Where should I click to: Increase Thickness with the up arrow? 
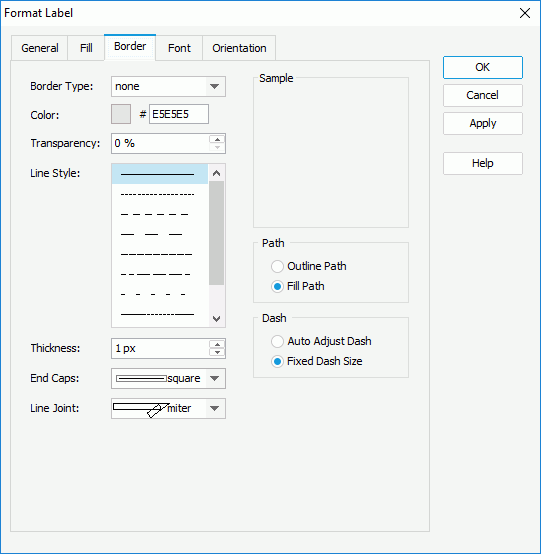tap(217, 344)
